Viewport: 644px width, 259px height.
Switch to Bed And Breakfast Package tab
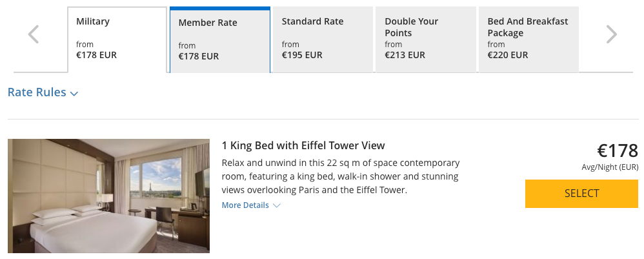tap(528, 39)
